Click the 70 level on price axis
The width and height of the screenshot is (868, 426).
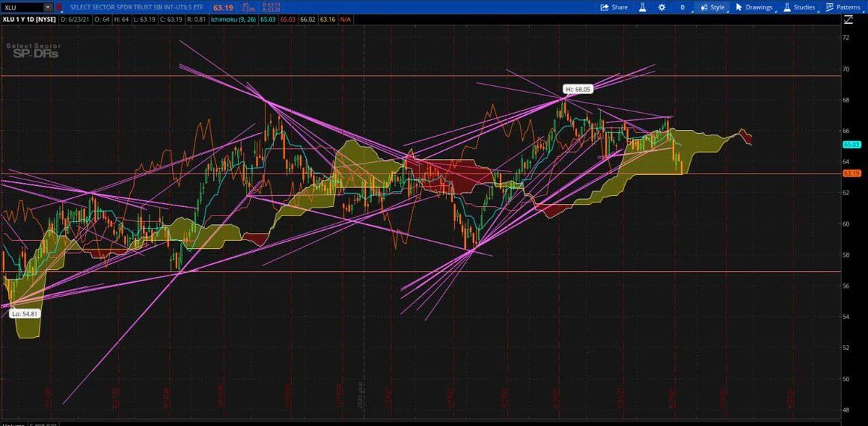click(846, 68)
